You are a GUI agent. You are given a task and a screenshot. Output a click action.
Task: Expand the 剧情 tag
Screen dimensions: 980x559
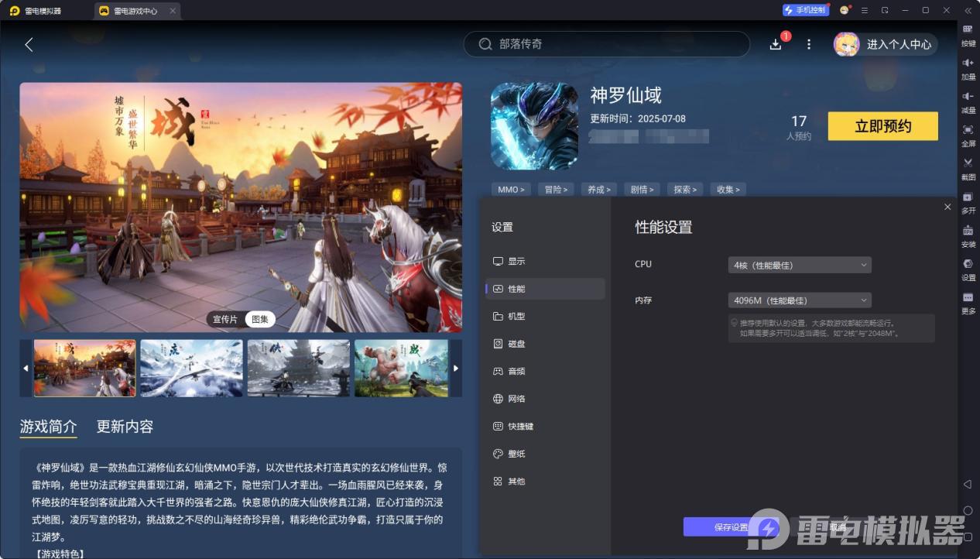click(642, 189)
